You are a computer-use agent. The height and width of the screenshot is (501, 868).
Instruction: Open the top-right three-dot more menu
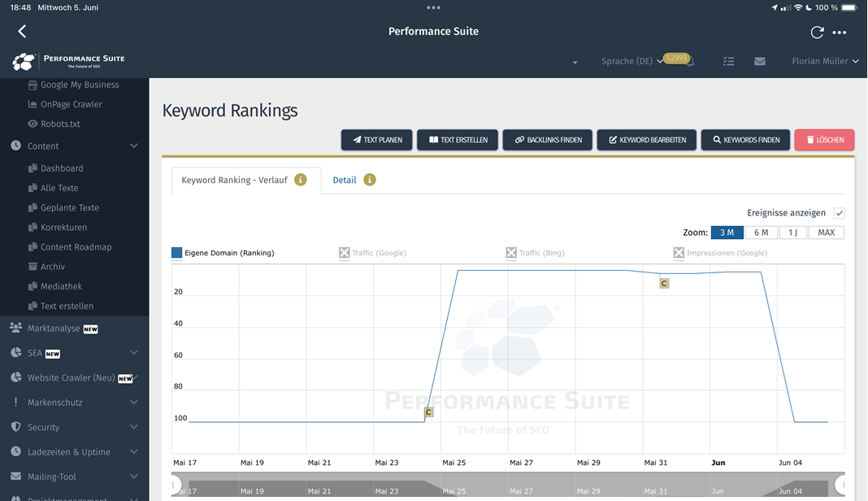pyautogui.click(x=840, y=33)
